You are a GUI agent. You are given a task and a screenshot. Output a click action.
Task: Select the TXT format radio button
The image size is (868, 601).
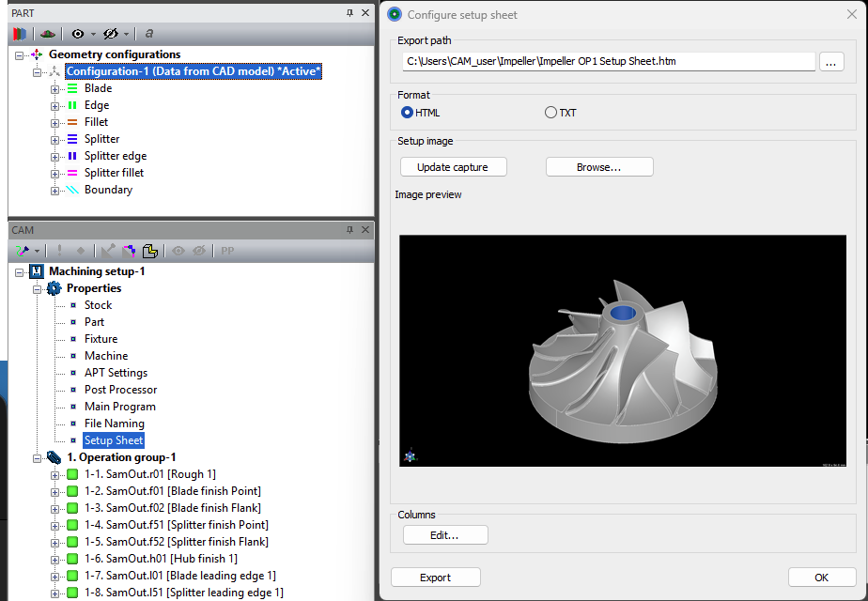[x=550, y=112]
